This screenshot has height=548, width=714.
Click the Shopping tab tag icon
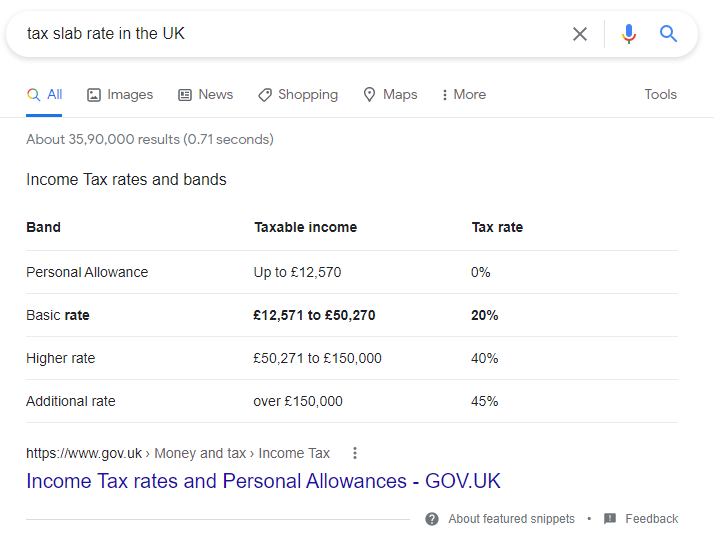pyautogui.click(x=265, y=95)
